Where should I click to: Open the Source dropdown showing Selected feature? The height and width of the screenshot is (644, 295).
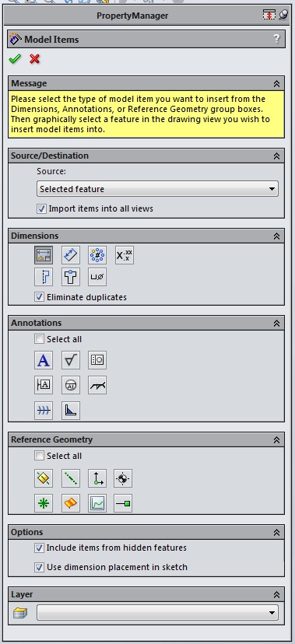click(x=157, y=189)
